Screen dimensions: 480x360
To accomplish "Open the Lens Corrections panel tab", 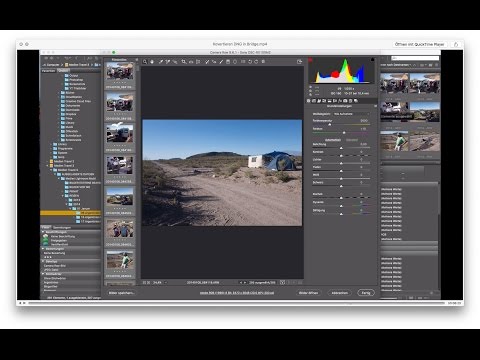I will (x=335, y=101).
